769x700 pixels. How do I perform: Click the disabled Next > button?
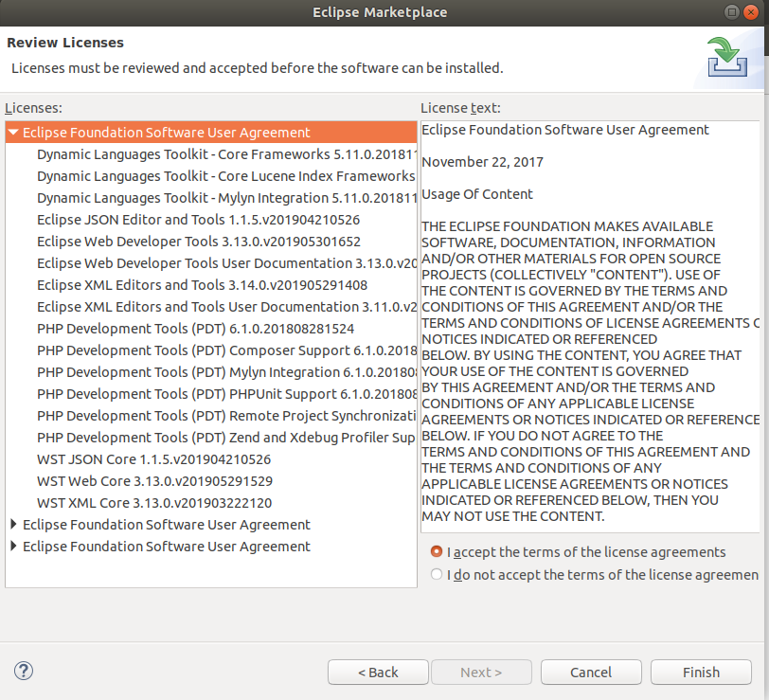pos(481,672)
